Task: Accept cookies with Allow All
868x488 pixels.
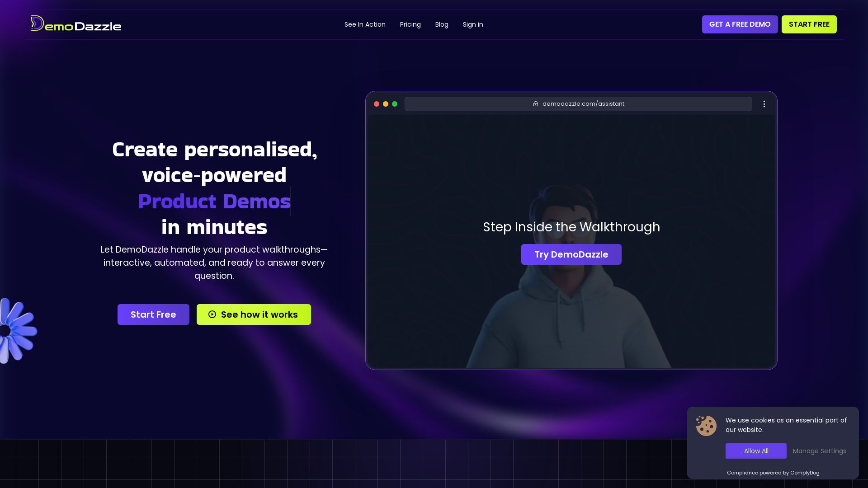Action: (756, 451)
